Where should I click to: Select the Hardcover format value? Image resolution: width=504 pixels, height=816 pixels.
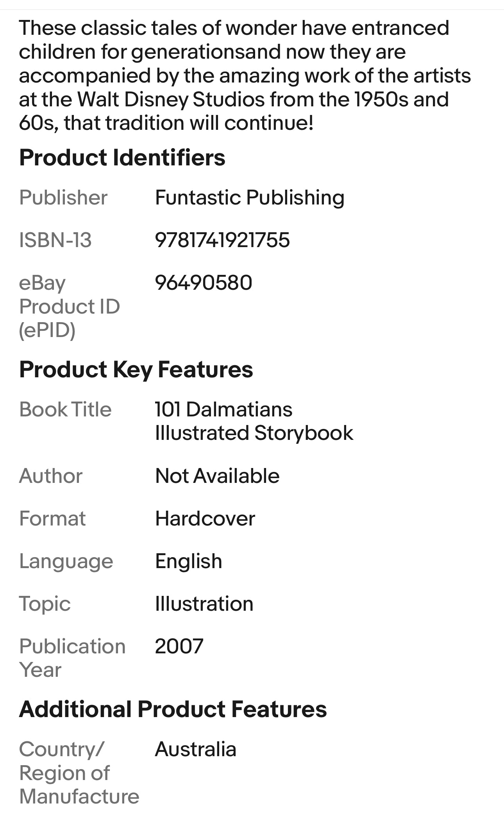coord(205,519)
